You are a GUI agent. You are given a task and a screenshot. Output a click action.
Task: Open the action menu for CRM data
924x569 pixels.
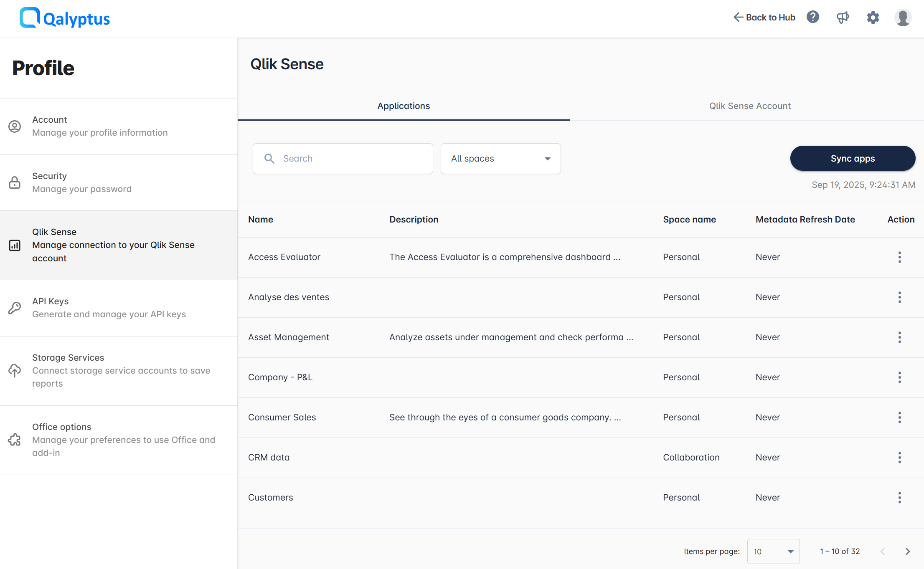click(x=899, y=457)
